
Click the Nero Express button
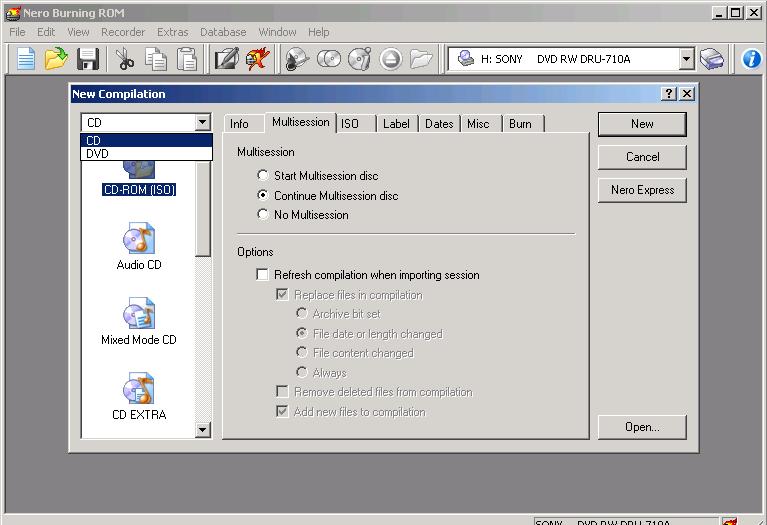pos(642,190)
